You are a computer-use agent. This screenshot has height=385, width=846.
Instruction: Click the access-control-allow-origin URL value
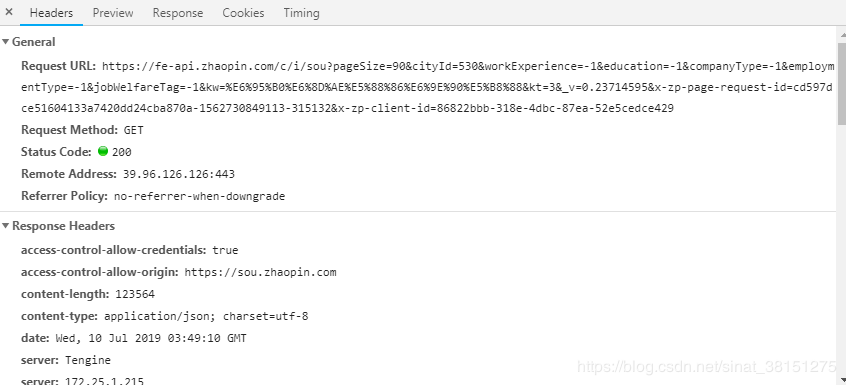[x=260, y=272]
